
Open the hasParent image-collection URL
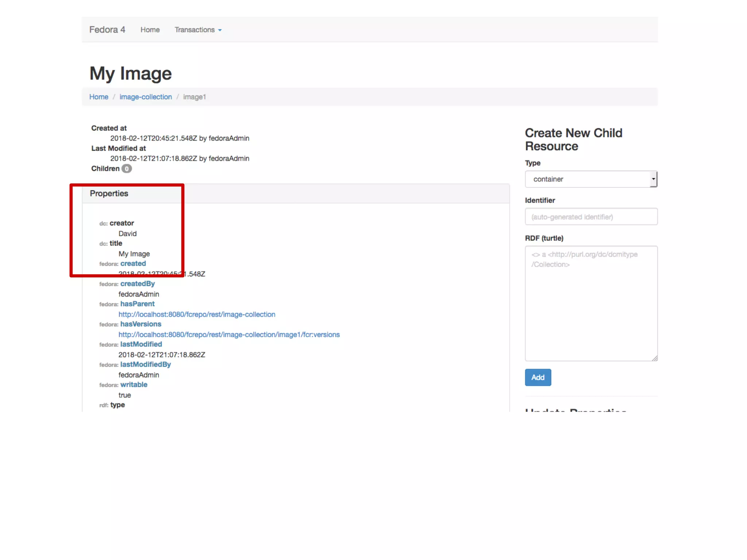(197, 314)
